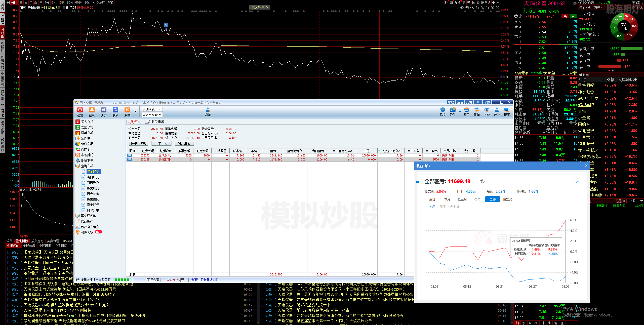
Task: Click the replay playback icon above the chart
Action: 472,8
